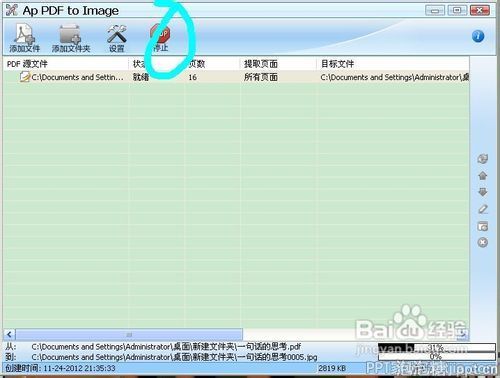Click the app icon in the title bar

(11, 10)
